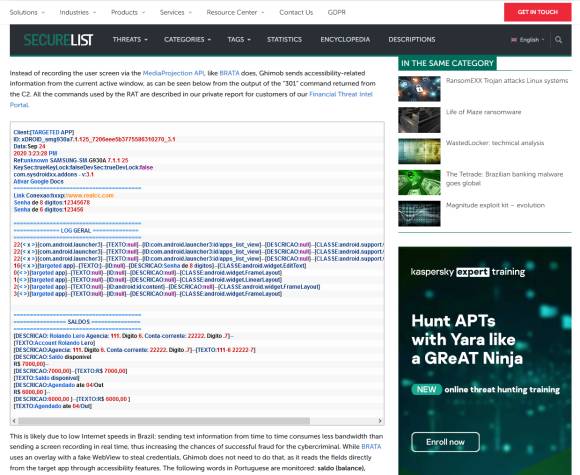Click the WastedLocker article thumbnail
This screenshot has width=580, height=475.
coord(419,151)
